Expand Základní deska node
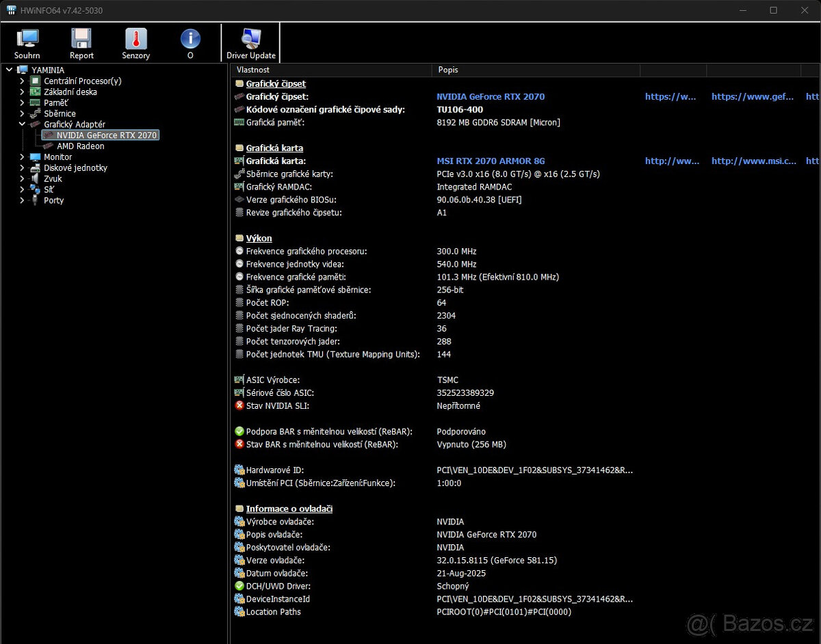Image resolution: width=821 pixels, height=644 pixels. pyautogui.click(x=22, y=92)
